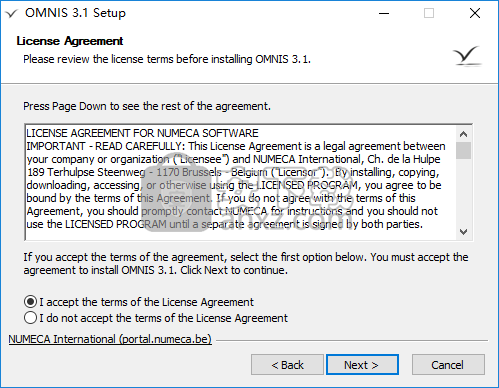Click the license text up arrow
The width and height of the screenshot is (499, 388).
point(463,134)
